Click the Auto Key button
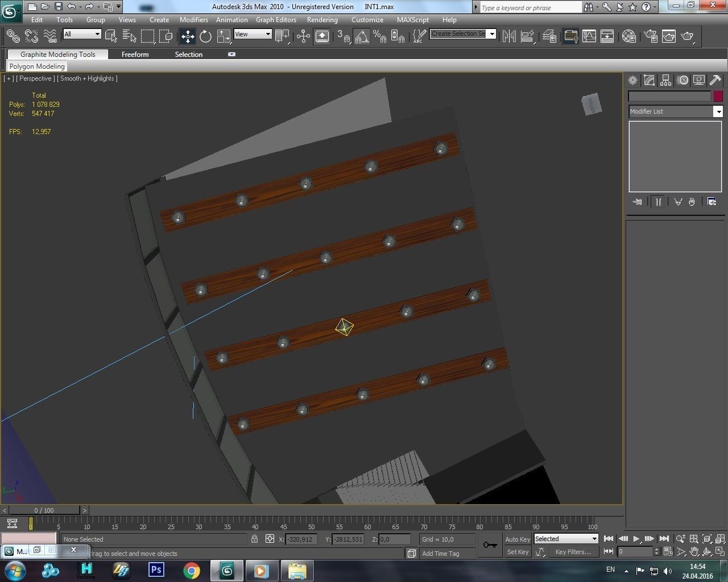 point(518,539)
